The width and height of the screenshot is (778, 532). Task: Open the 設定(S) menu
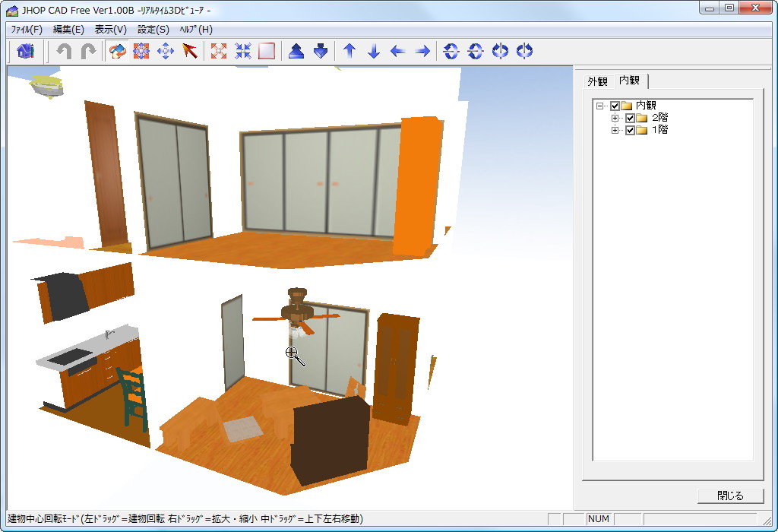coord(153,30)
